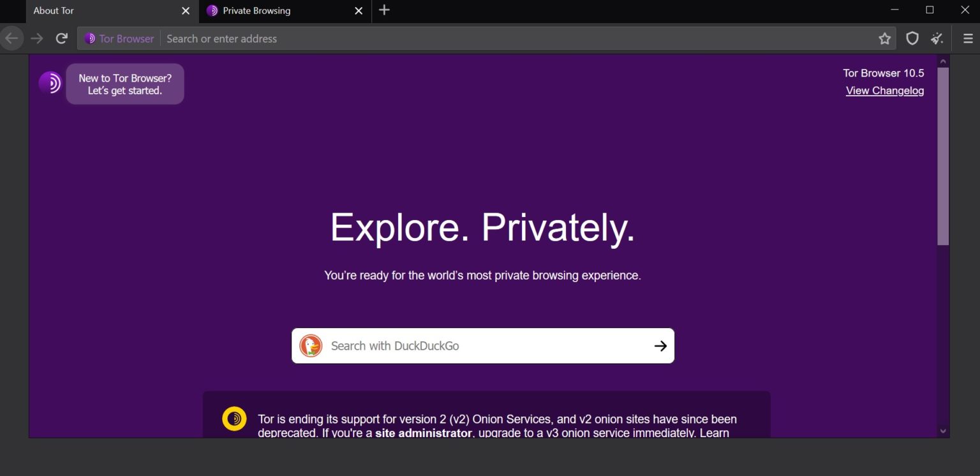980x476 pixels.
Task: Reload the current page
Action: (61, 38)
